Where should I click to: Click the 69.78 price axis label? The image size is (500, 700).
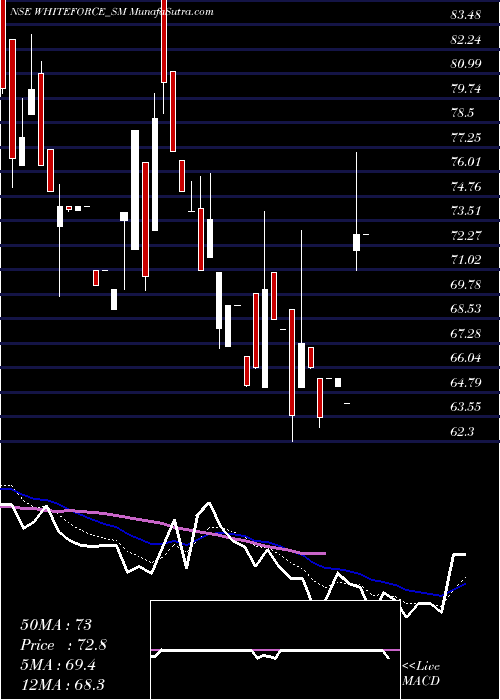click(466, 284)
